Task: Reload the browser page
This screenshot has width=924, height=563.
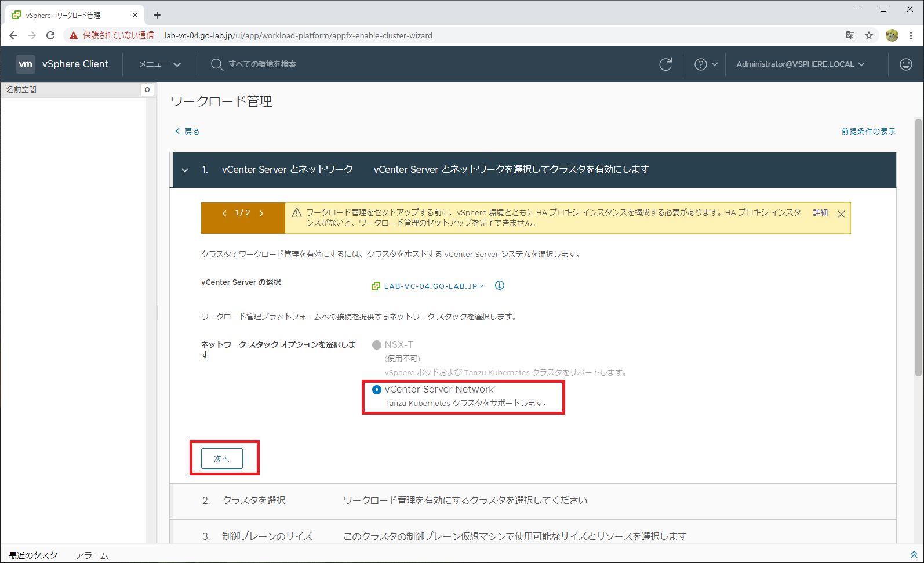Action: 50,35
